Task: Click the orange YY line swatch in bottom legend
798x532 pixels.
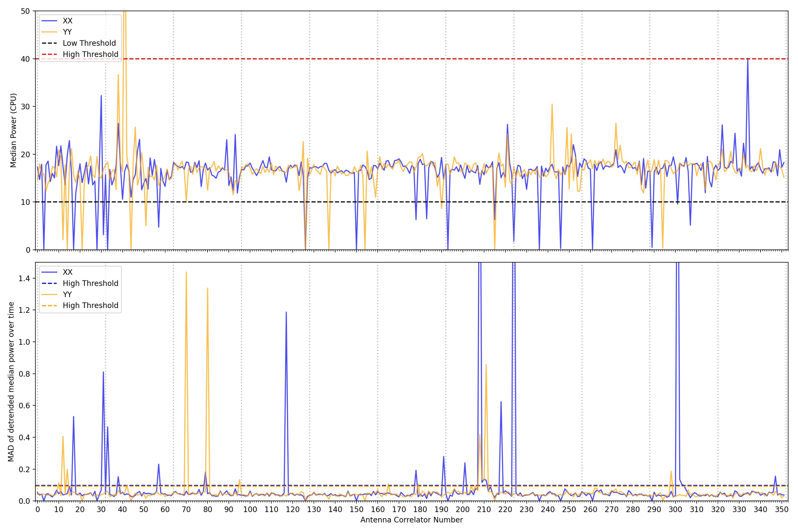Action: click(49, 294)
